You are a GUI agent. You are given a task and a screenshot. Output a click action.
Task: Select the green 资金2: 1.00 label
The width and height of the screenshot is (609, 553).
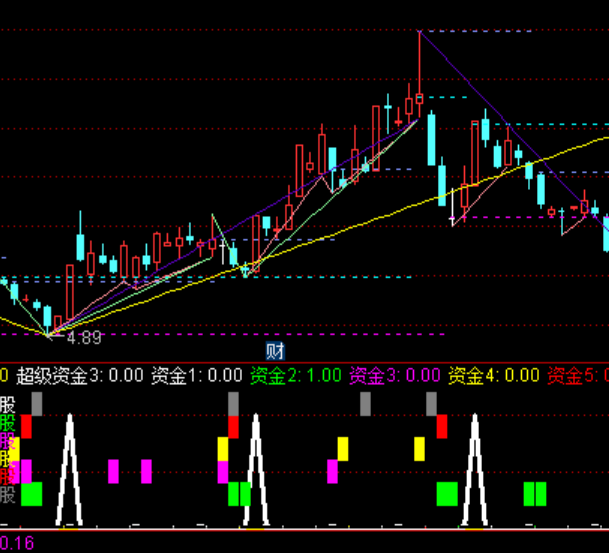295,376
